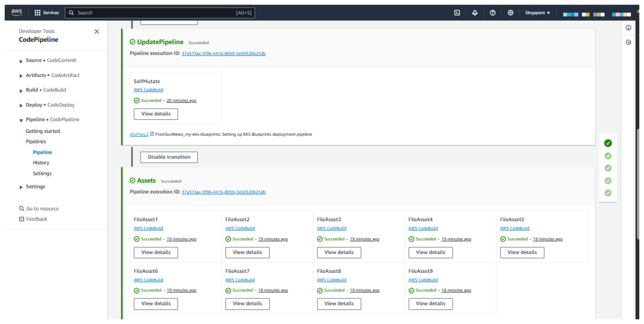This screenshot has height=324, width=644.
Task: Open AWS CodeBuild link under FileAsset6
Action: (x=149, y=280)
